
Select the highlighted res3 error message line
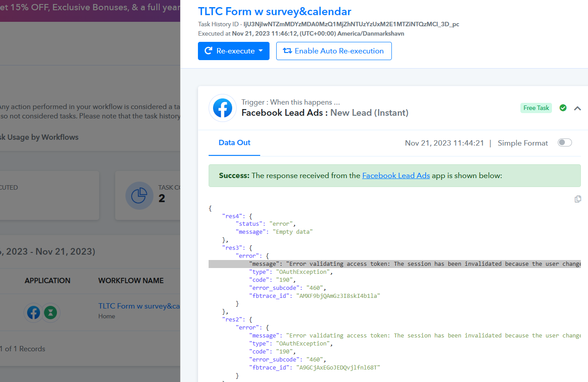(x=395, y=264)
